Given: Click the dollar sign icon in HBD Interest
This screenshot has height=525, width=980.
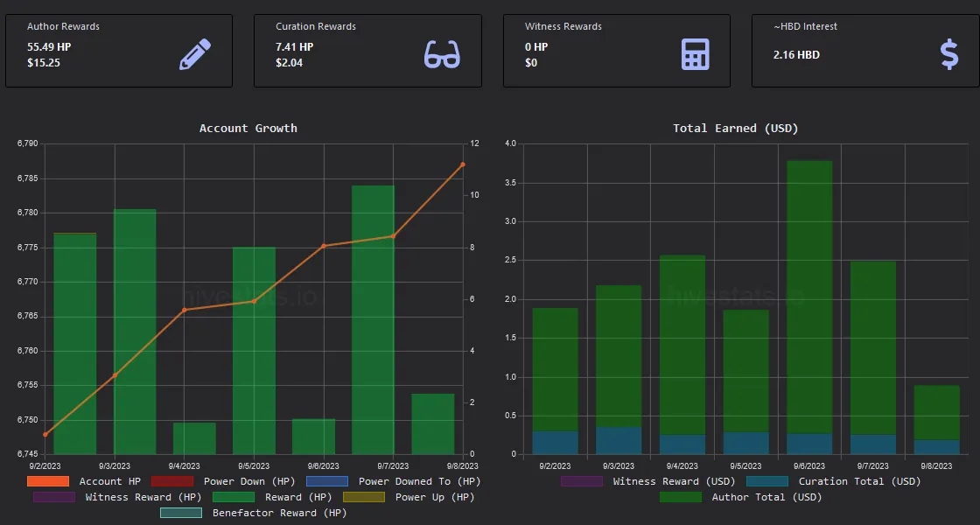Looking at the screenshot, I should [948, 54].
